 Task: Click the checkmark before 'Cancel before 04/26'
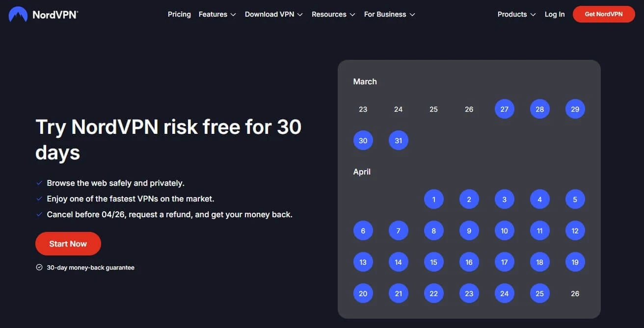click(39, 214)
